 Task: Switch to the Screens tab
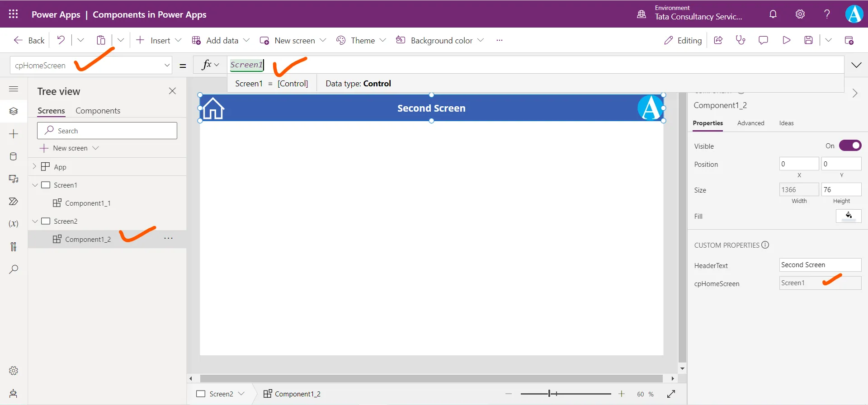point(51,111)
